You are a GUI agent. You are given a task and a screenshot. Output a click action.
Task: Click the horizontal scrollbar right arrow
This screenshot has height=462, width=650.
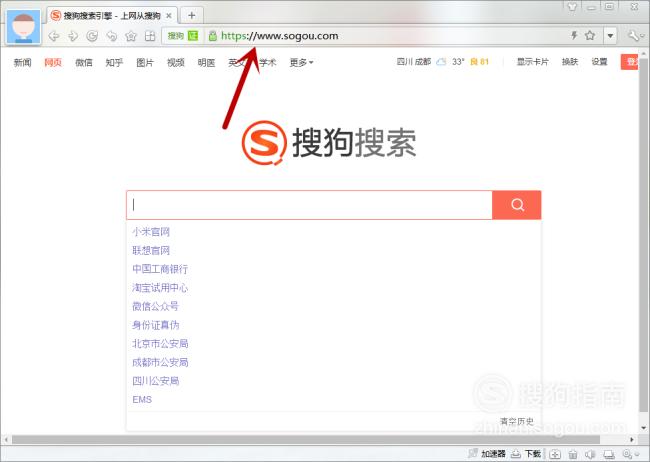(631, 440)
